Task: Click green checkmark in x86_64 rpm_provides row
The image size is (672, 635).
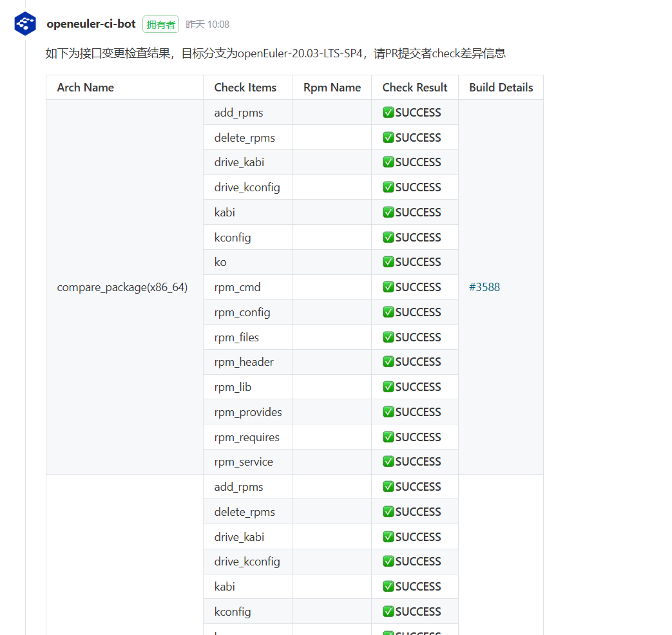Action: (389, 412)
